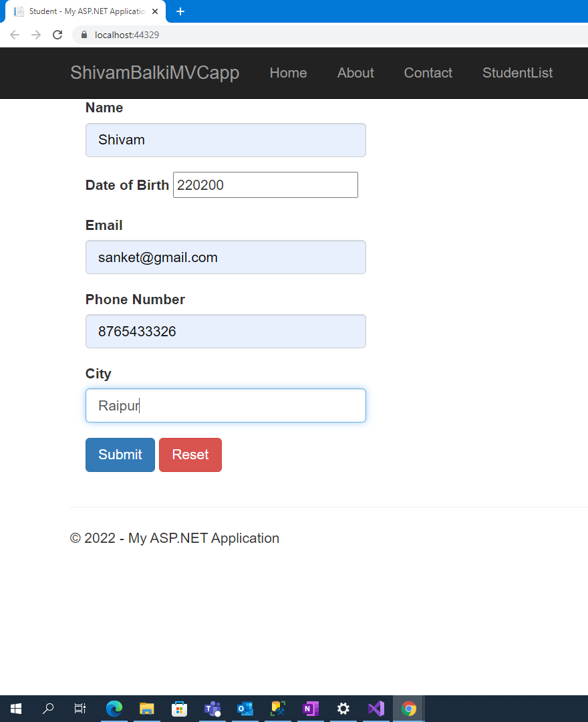Open Windows taskbar search

[48, 709]
